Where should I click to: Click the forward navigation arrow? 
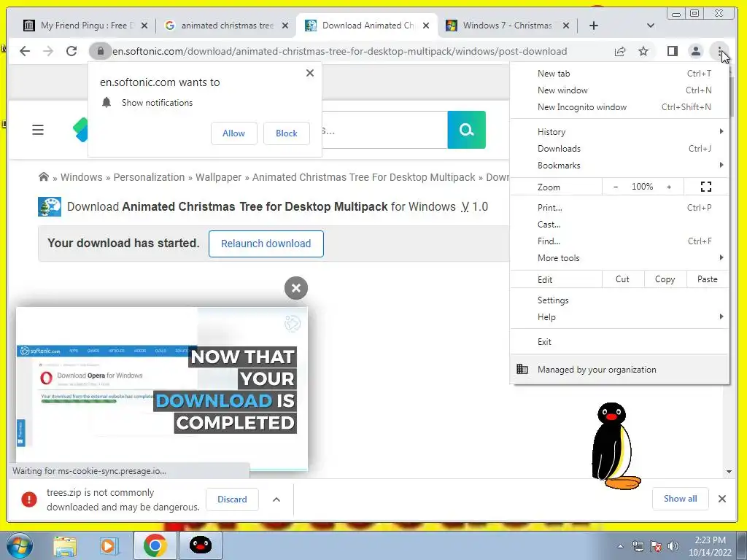click(48, 51)
